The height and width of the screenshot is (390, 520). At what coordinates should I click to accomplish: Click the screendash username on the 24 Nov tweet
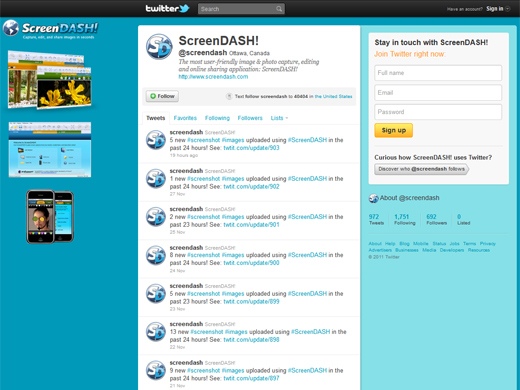tap(186, 248)
